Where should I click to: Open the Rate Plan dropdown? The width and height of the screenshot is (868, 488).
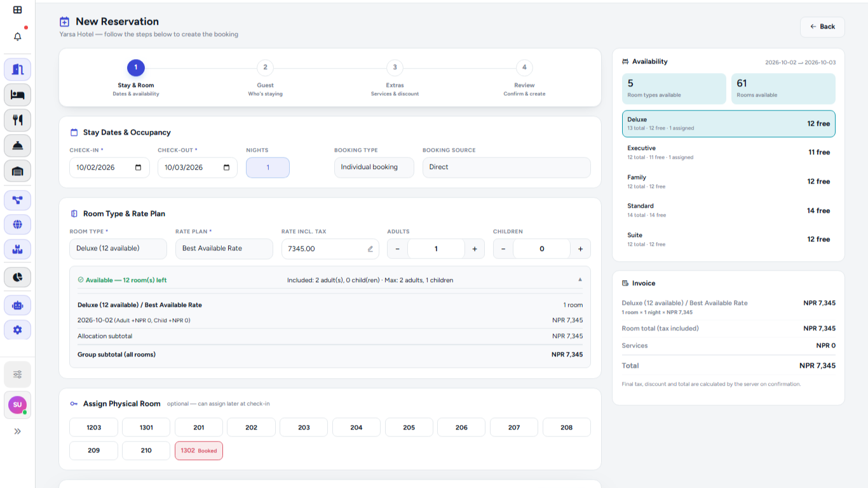[224, 248]
